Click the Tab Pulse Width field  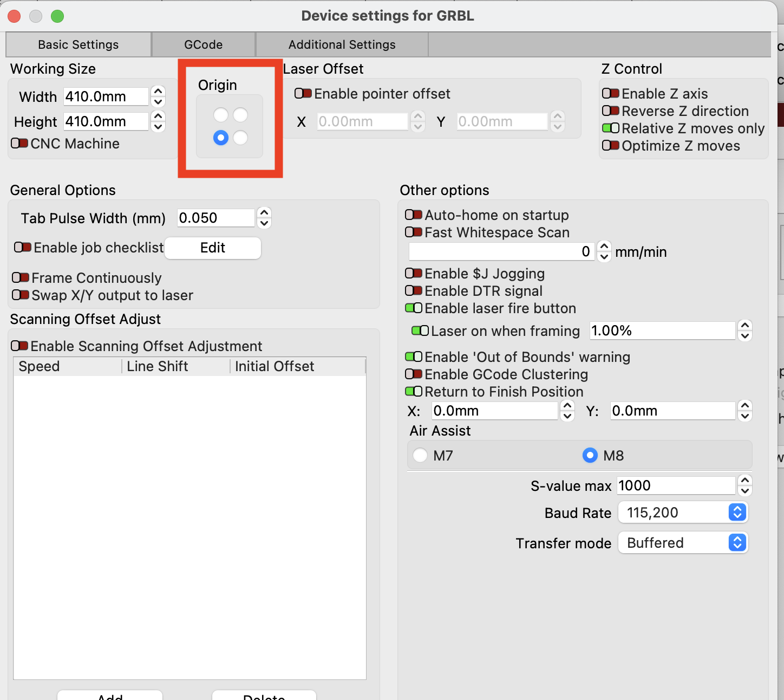(216, 218)
